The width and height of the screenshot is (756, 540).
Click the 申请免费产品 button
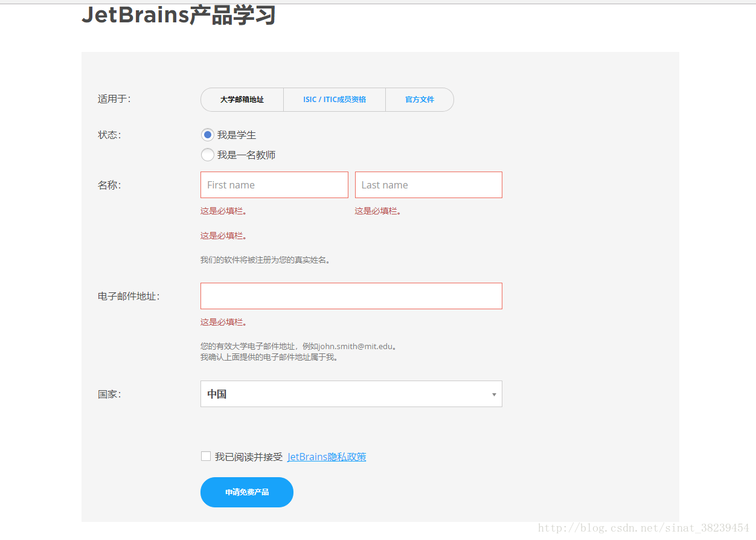[247, 492]
